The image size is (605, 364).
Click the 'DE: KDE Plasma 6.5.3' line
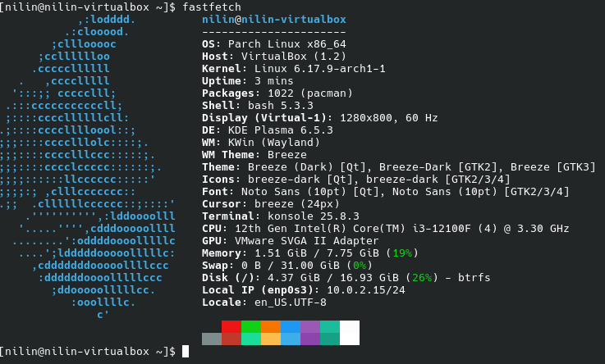click(268, 130)
